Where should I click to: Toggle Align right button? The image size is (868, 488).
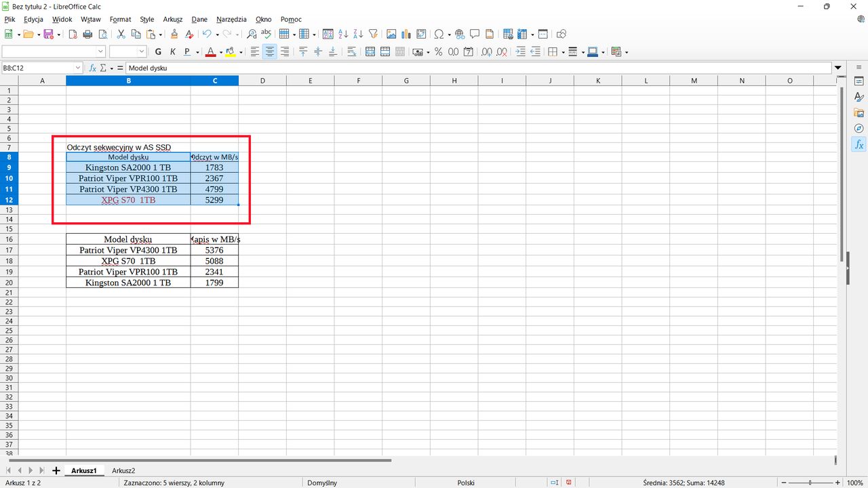click(285, 52)
